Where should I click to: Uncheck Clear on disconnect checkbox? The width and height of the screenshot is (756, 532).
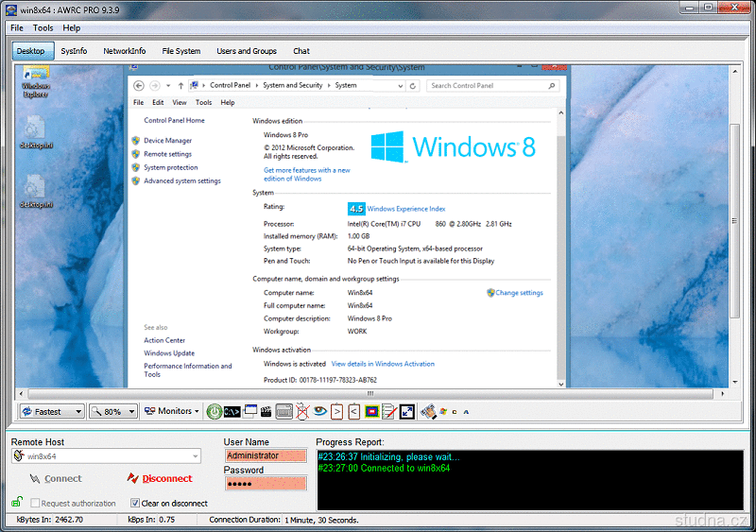pyautogui.click(x=135, y=504)
